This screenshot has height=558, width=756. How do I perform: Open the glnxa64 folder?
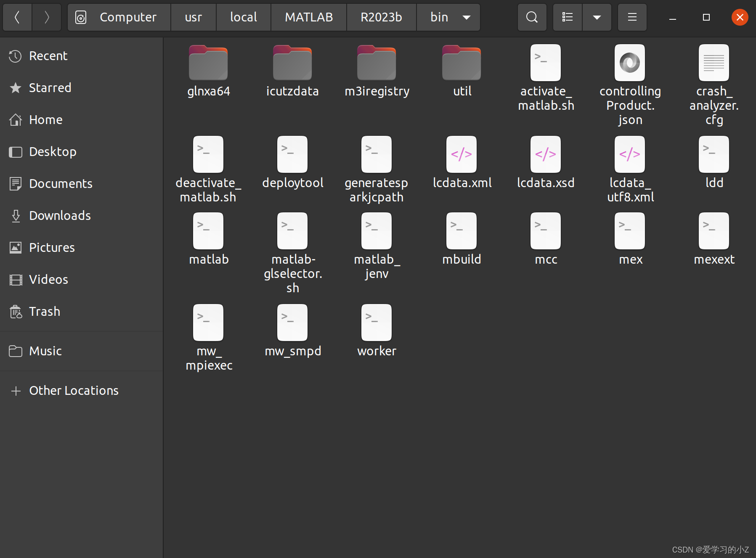tap(208, 71)
